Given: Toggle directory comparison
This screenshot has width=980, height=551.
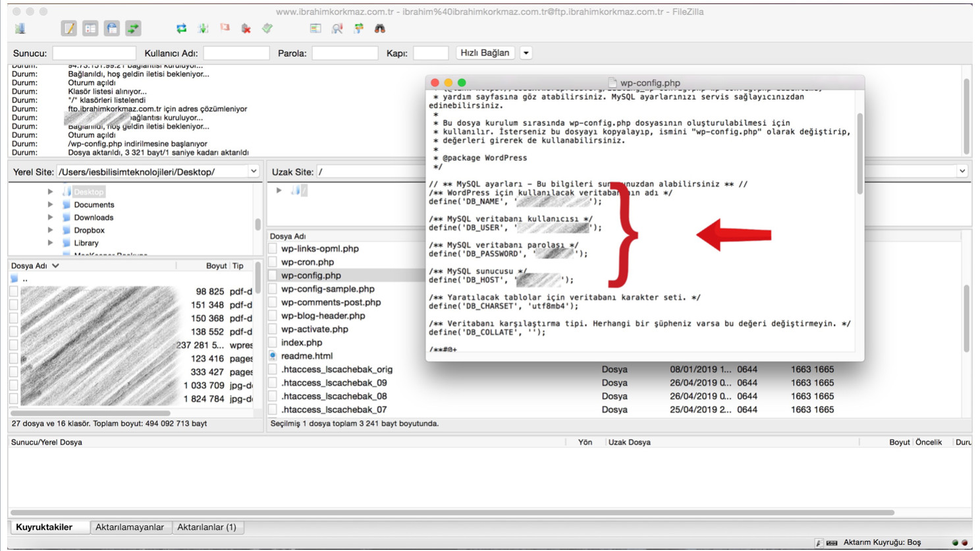Looking at the screenshot, I should coord(337,28).
